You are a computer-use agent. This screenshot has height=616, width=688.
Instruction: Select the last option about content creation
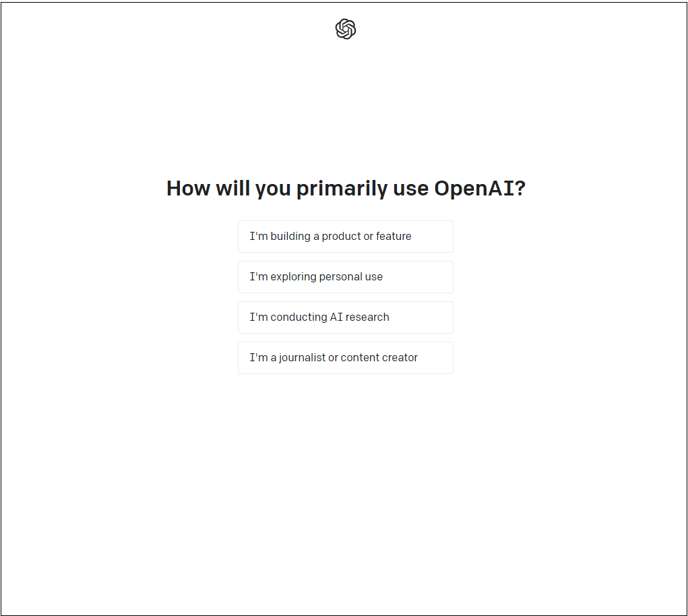click(345, 358)
